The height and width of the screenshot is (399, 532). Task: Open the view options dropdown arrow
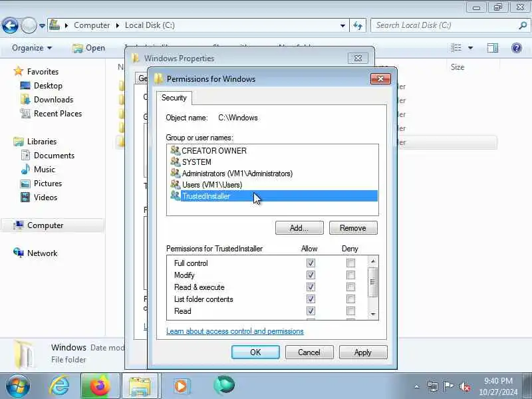[x=471, y=48]
